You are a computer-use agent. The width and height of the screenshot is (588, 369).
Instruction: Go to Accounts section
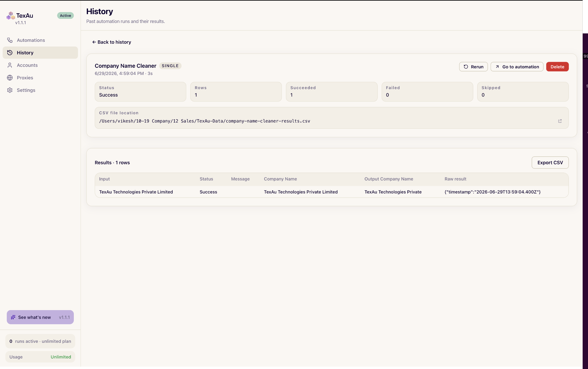[40, 65]
